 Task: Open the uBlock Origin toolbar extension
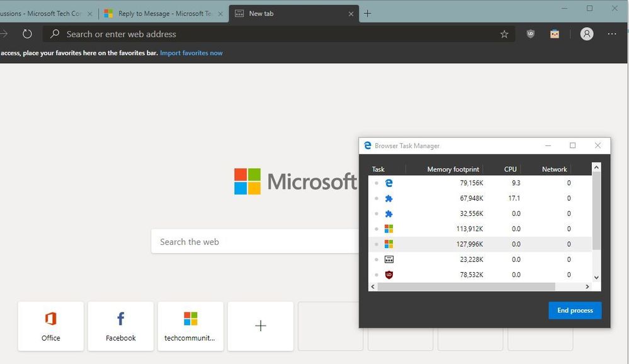pos(530,34)
